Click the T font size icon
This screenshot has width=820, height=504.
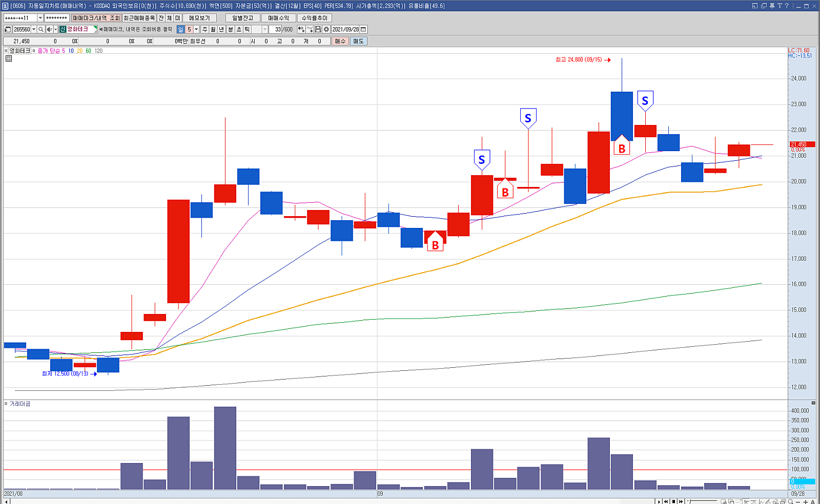click(x=780, y=6)
